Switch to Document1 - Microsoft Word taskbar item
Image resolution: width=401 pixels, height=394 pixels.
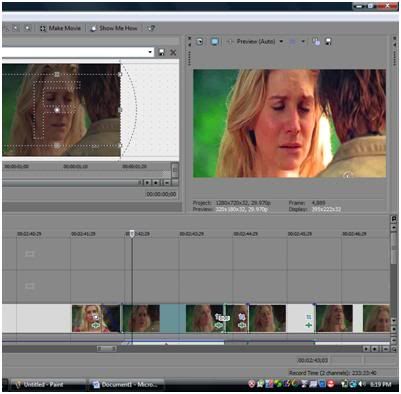(x=127, y=385)
